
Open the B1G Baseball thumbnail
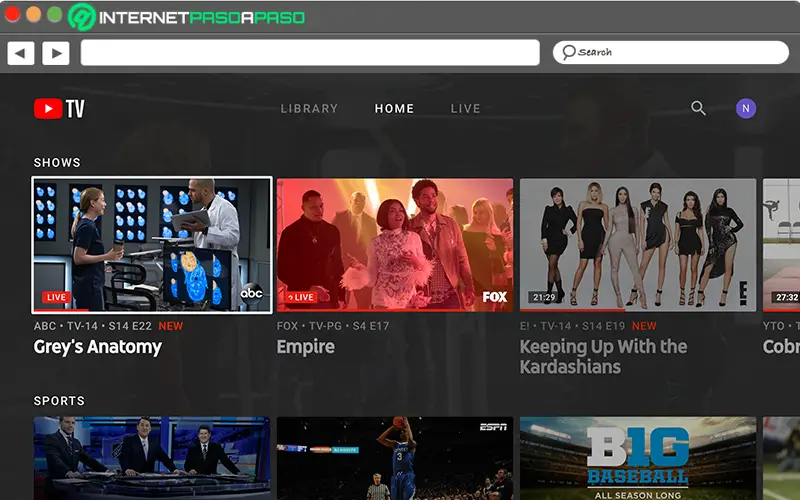(x=638, y=459)
